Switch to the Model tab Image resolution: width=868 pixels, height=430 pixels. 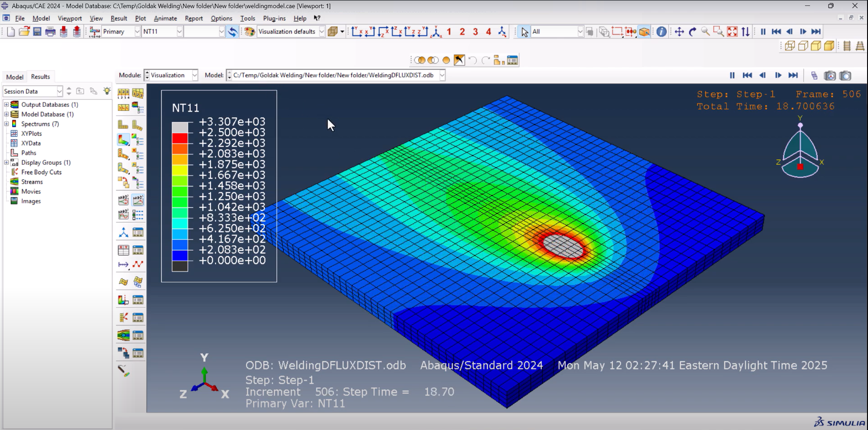(x=14, y=76)
